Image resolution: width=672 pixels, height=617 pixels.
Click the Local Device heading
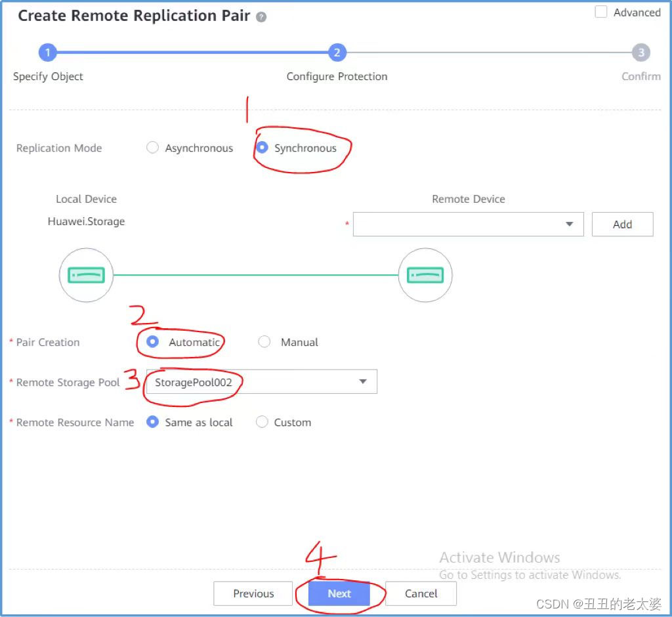click(x=86, y=199)
